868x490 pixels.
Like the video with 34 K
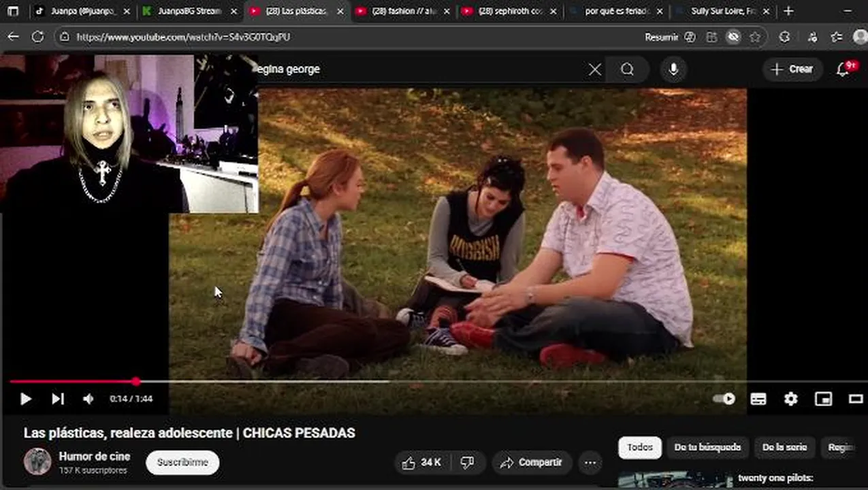tap(422, 463)
